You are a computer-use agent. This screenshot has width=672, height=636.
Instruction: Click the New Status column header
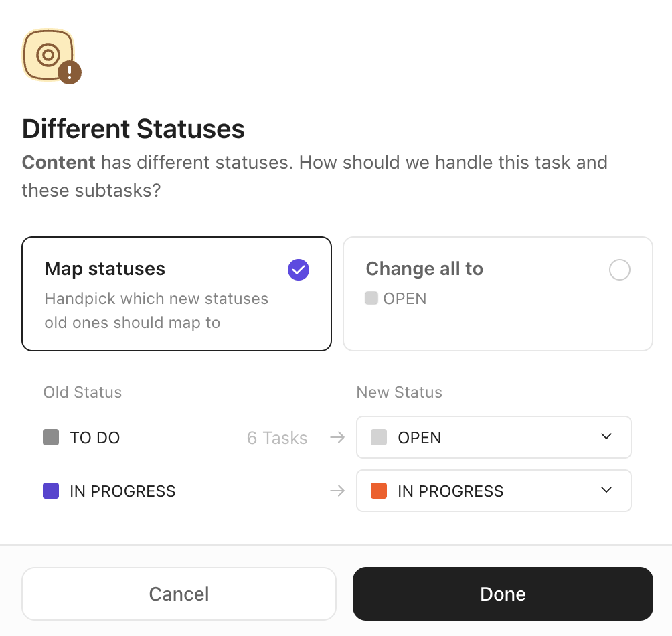(399, 392)
